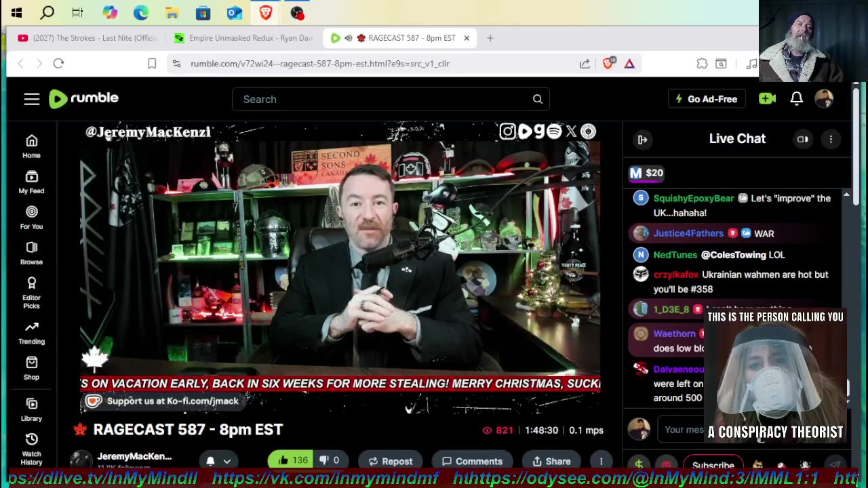The image size is (868, 488).
Task: Click the Go Ad-Free button
Action: pos(707,99)
